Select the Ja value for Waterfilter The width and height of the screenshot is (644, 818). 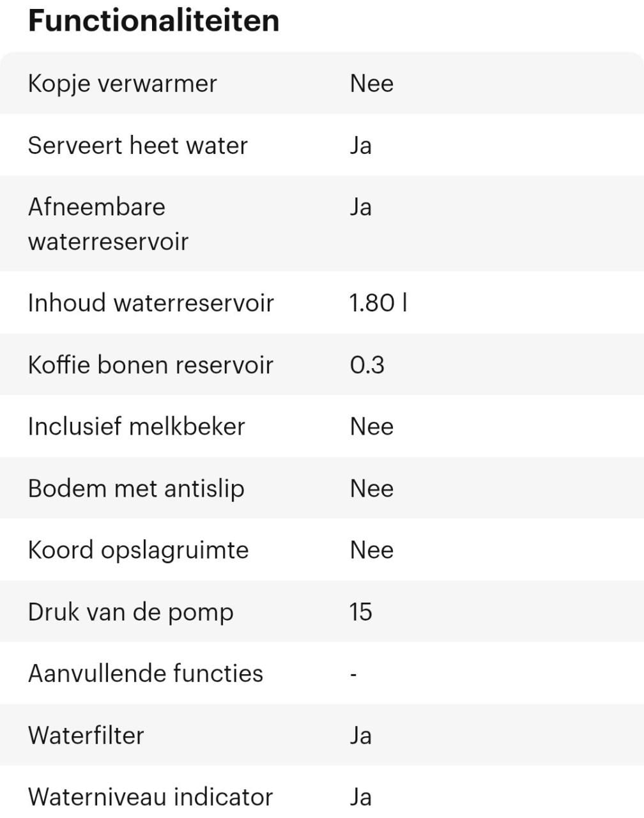point(360,736)
